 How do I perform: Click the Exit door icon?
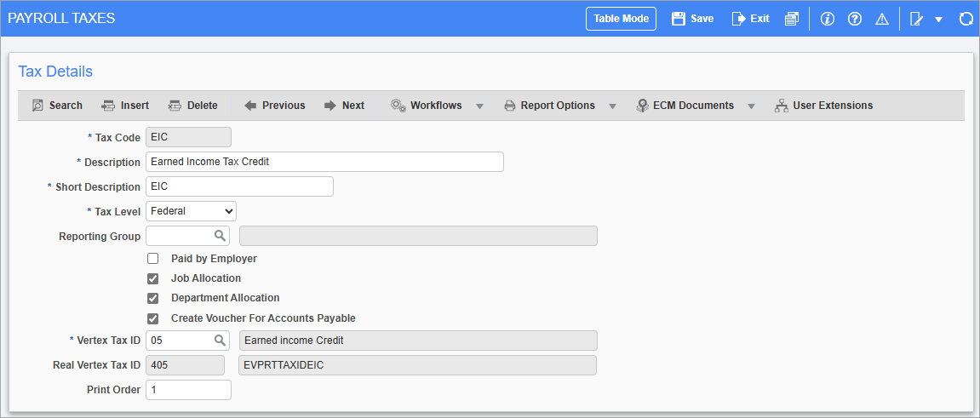click(x=739, y=19)
